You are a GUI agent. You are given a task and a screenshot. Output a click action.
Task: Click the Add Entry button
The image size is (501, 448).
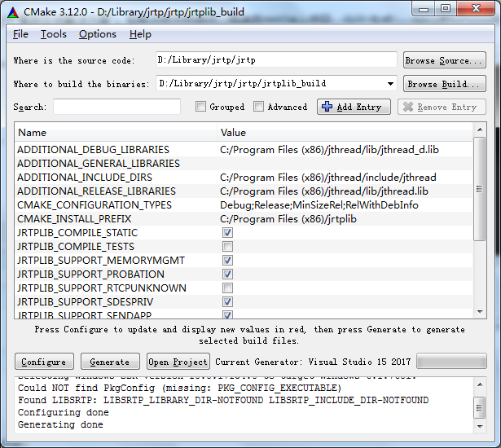tap(354, 107)
